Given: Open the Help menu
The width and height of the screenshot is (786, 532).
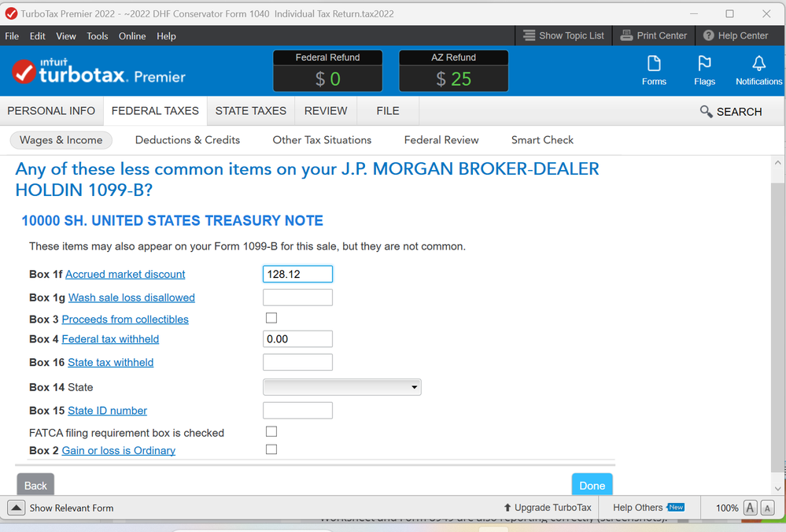Looking at the screenshot, I should 167,36.
